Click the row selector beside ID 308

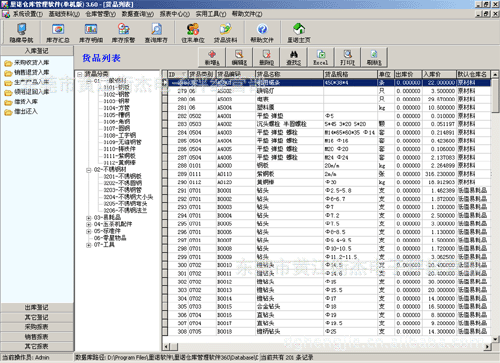pos(165,332)
